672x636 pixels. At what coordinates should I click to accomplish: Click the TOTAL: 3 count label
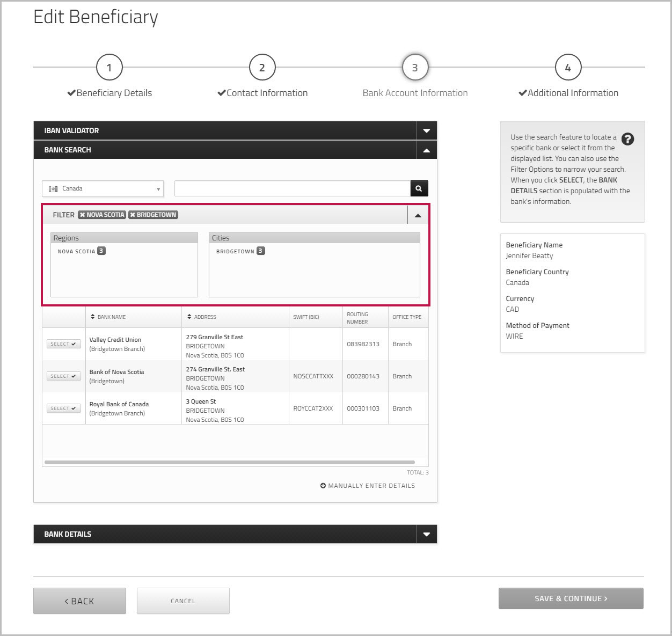(x=418, y=473)
